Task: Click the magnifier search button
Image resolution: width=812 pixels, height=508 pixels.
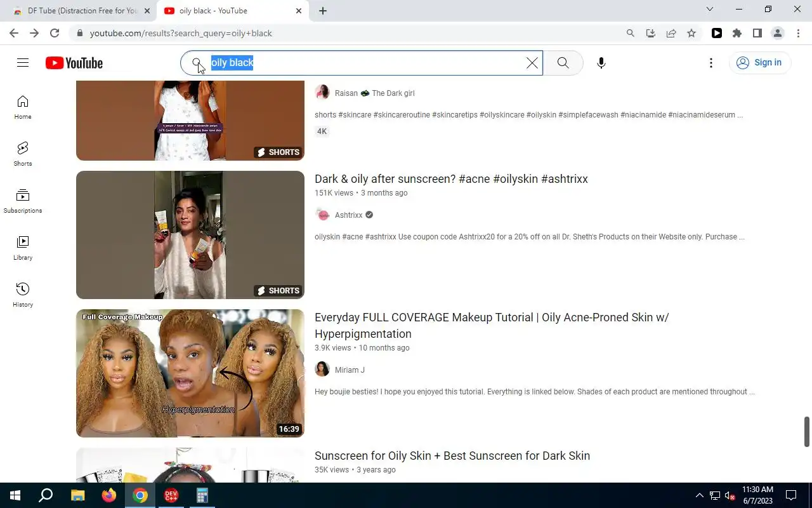Action: tap(563, 63)
